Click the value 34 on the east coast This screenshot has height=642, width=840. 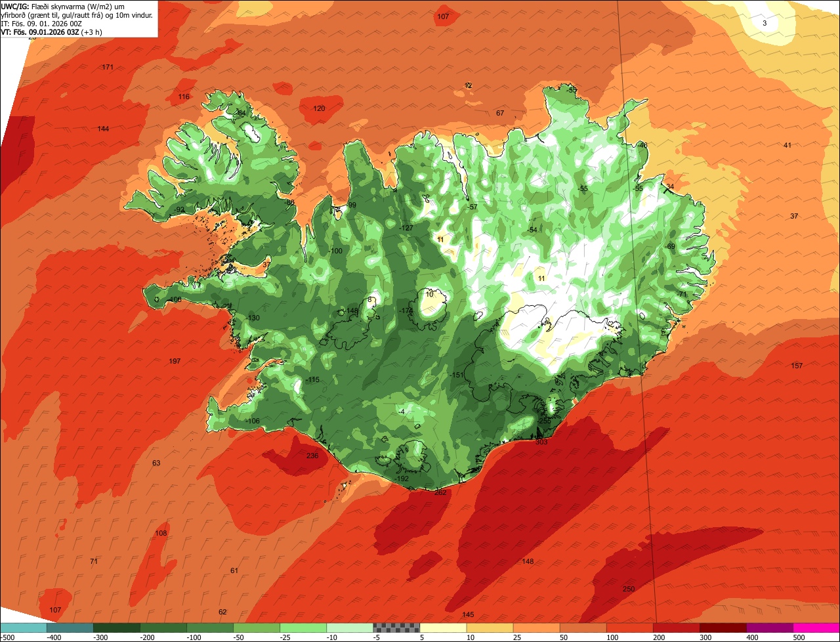coord(670,187)
